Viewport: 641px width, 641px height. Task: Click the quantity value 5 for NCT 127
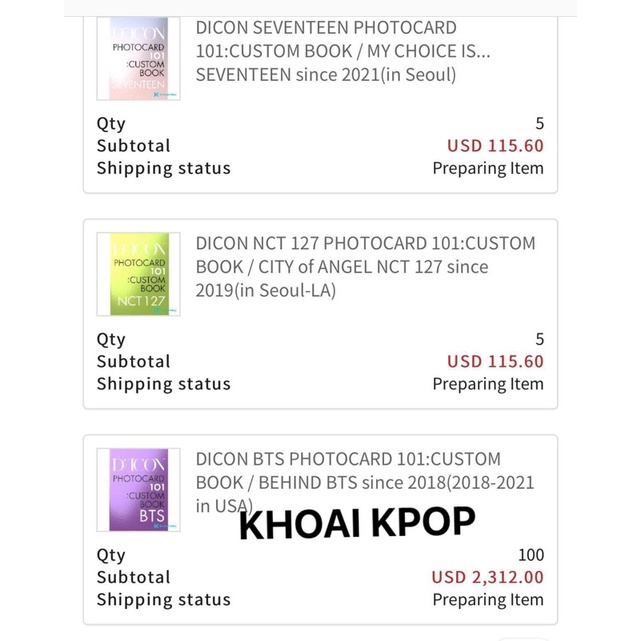tap(539, 339)
